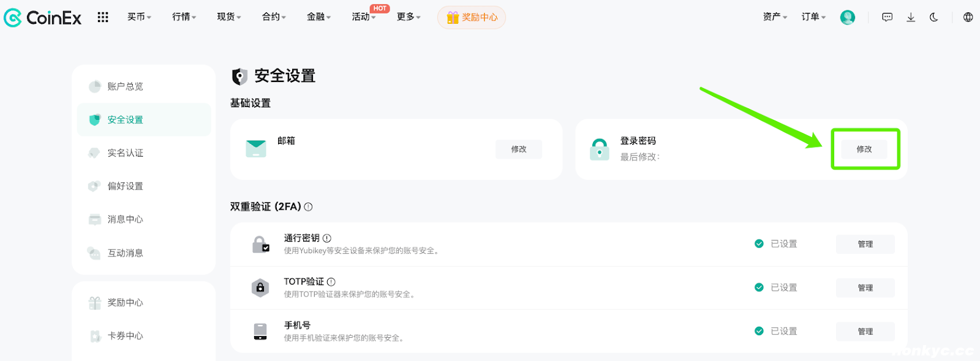Expand the 买币 dropdown menu
Image resolution: width=980 pixels, height=361 pixels.
(x=139, y=17)
